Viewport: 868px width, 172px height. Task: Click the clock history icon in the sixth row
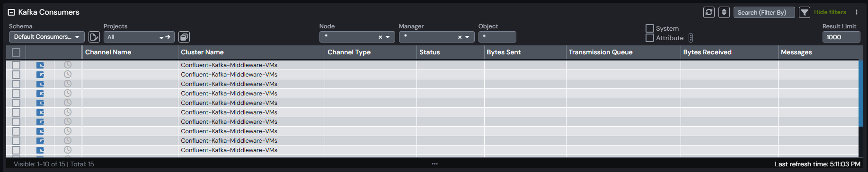(68, 112)
